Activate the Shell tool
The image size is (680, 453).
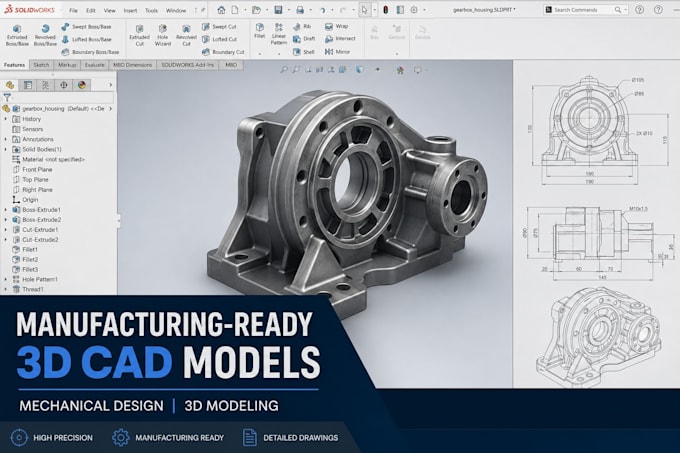[x=304, y=52]
